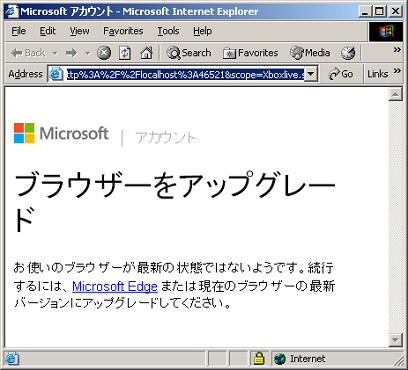Click the History clock icon

tap(348, 53)
